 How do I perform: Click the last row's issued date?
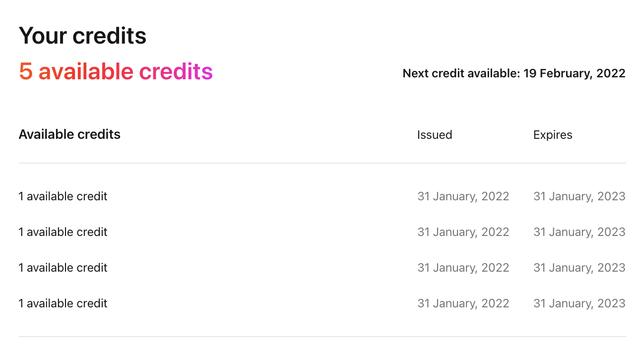(463, 304)
